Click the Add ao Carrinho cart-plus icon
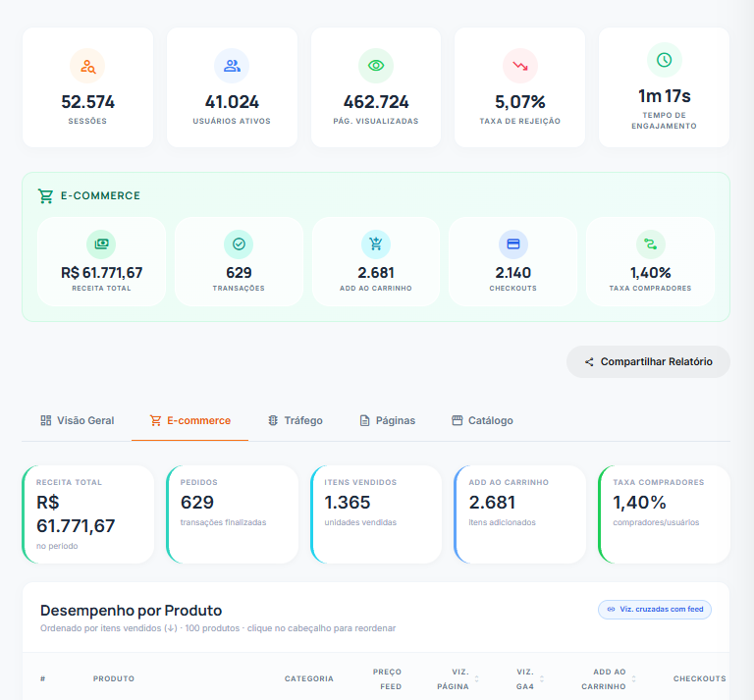 tap(376, 244)
